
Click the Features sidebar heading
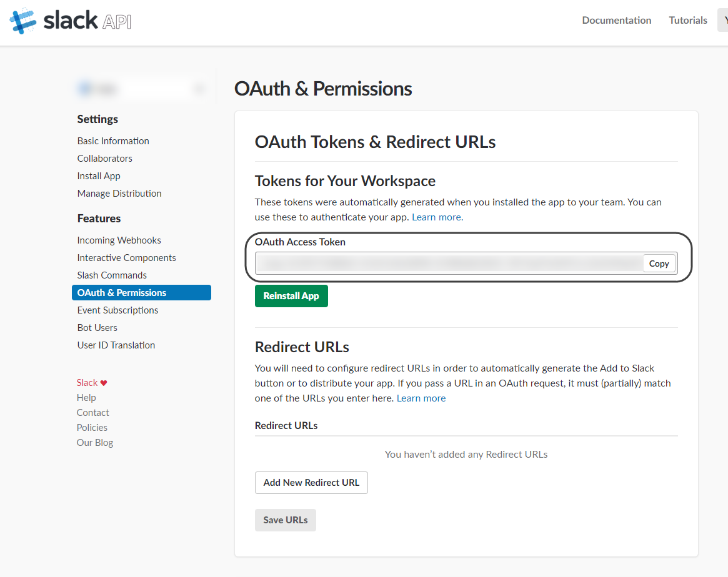coord(99,219)
